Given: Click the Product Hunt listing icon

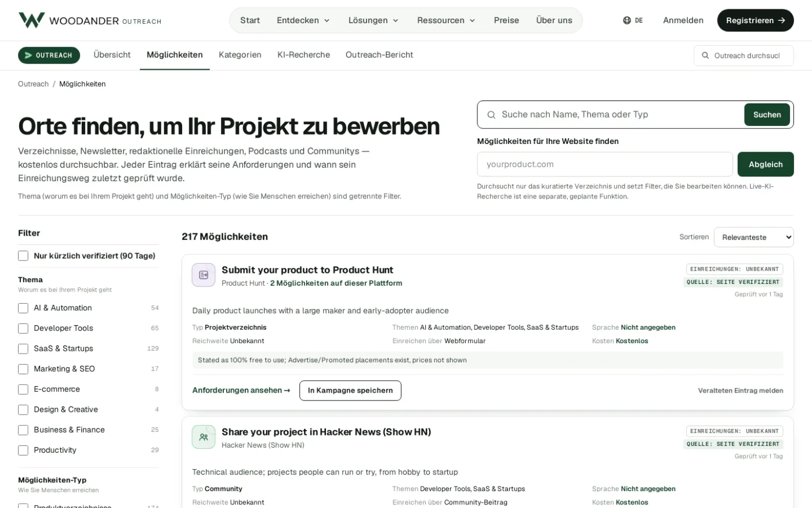Looking at the screenshot, I should 204,275.
